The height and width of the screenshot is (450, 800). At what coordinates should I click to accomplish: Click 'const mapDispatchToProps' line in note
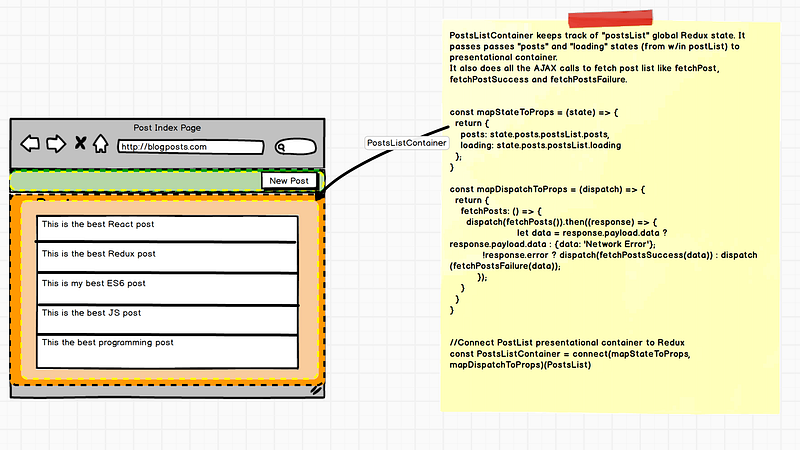point(547,189)
